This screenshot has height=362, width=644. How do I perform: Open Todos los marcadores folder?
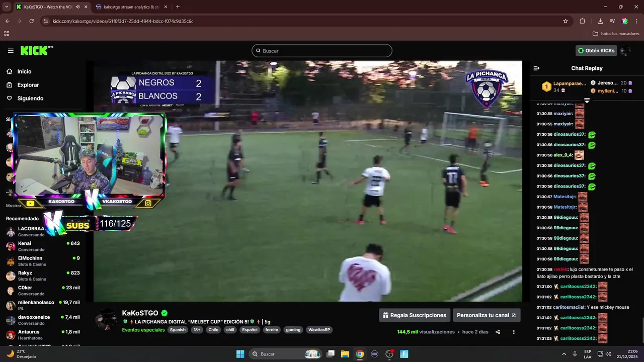click(616, 34)
